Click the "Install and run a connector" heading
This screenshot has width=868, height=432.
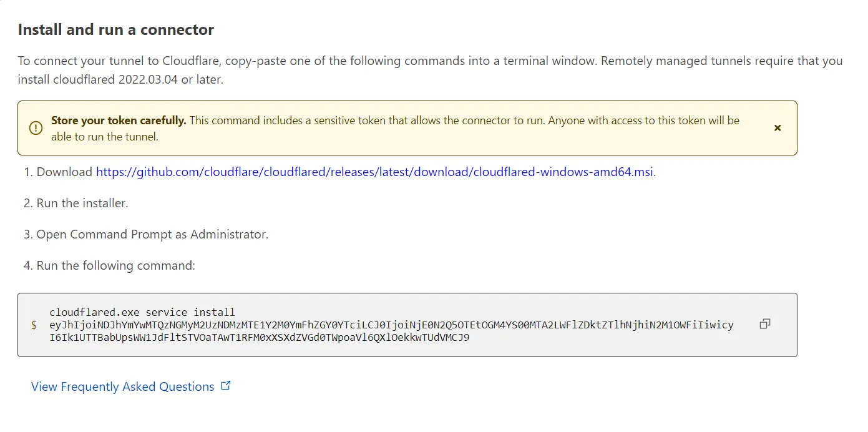(116, 29)
